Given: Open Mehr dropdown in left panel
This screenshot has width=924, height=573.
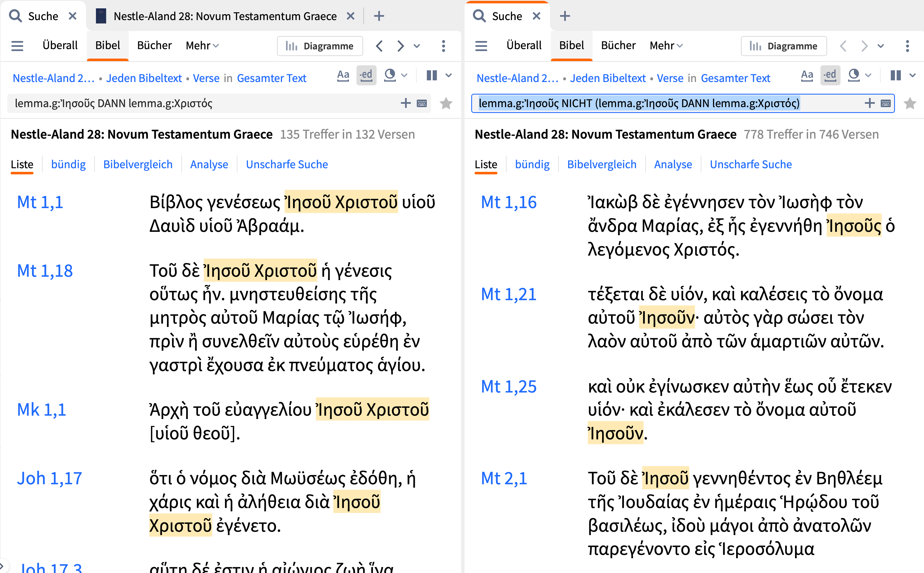Looking at the screenshot, I should click(x=202, y=45).
